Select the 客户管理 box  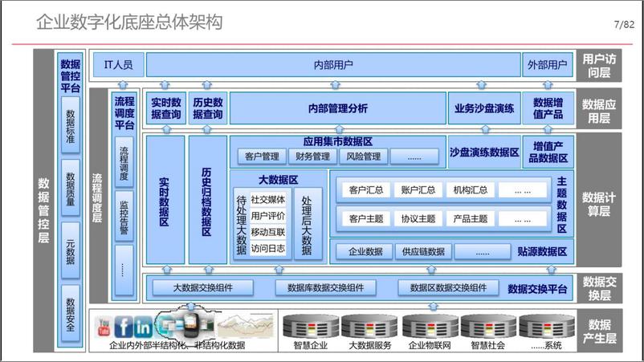(x=262, y=157)
